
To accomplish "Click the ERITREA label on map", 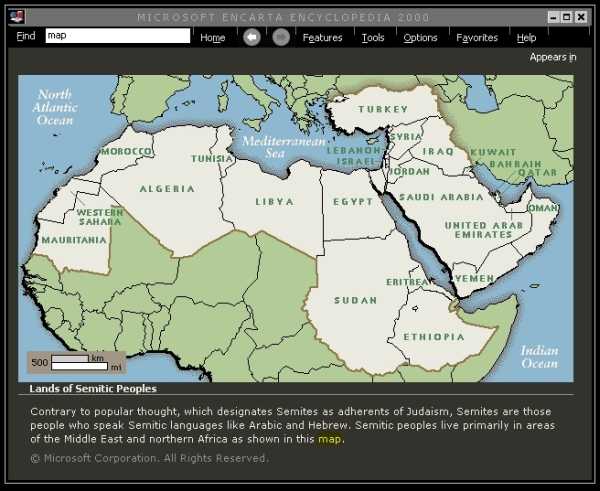I will tap(407, 282).
